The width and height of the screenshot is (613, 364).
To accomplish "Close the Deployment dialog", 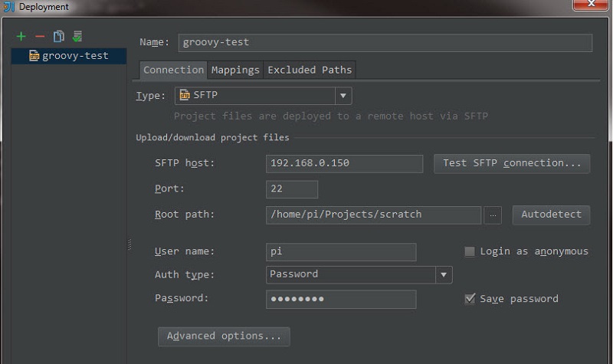I will (591, 5).
